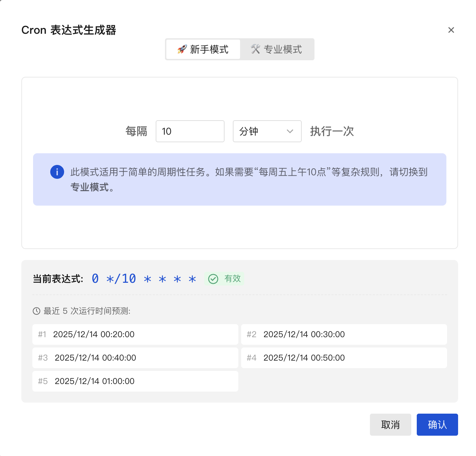The image size is (476, 456).
Task: Click the rocket icon on 新手模式 tab
Action: click(182, 49)
